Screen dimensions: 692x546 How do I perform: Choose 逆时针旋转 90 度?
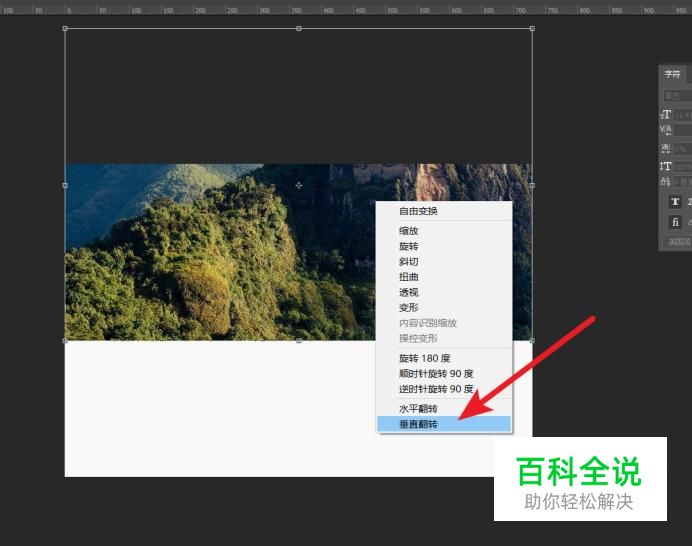tap(444, 389)
